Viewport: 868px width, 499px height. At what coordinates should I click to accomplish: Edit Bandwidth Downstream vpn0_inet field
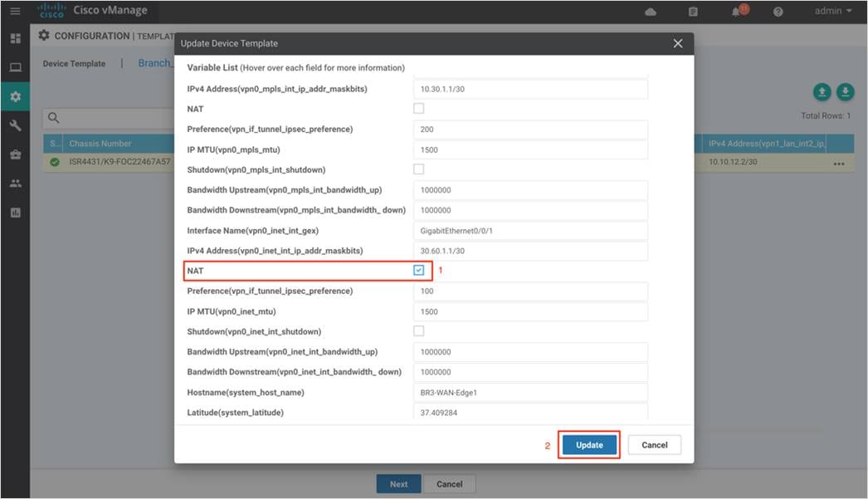530,372
